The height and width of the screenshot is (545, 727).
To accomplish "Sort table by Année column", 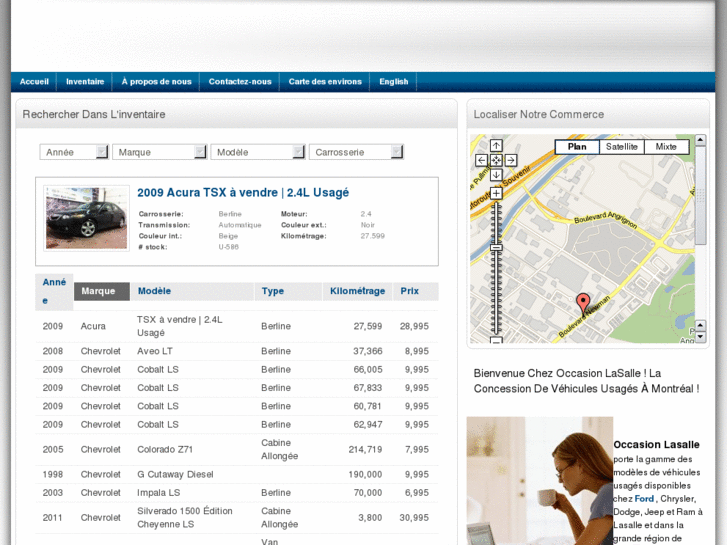I will coord(54,291).
